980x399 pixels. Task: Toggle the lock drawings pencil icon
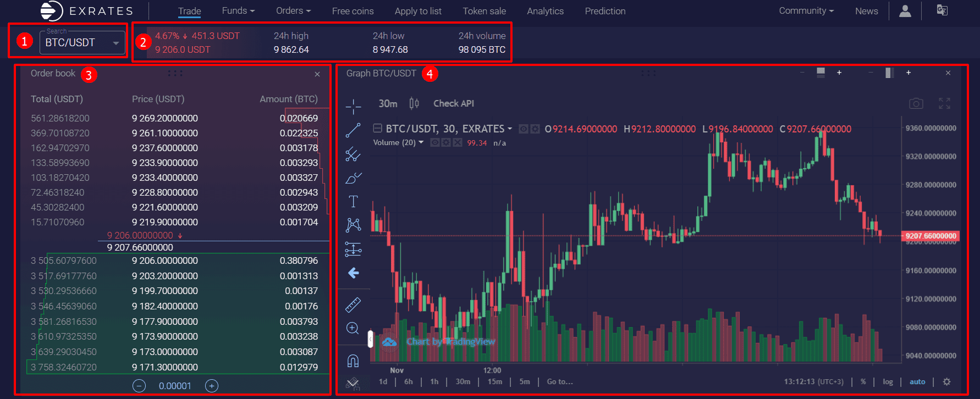click(x=353, y=383)
